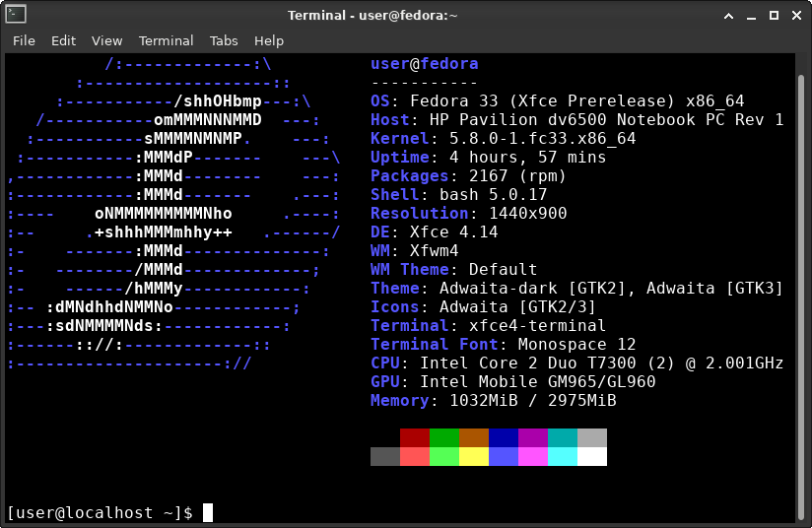This screenshot has height=528, width=812.
Task: Open the Tabs menu
Action: click(x=224, y=41)
